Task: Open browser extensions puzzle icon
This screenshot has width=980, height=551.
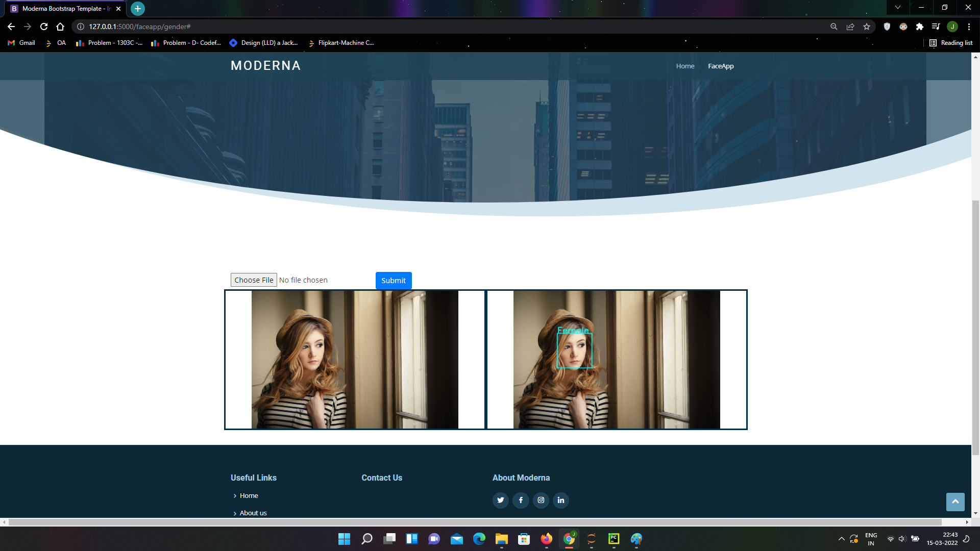Action: (x=920, y=27)
